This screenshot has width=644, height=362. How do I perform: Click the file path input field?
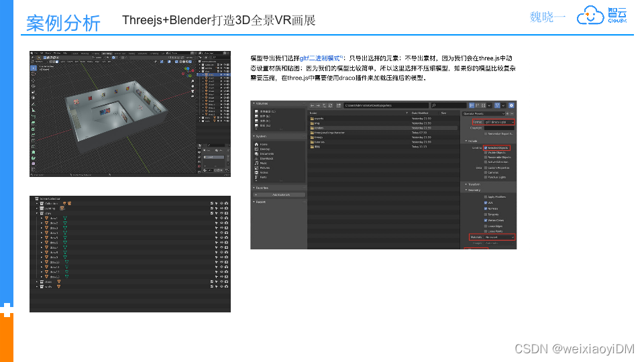point(386,105)
